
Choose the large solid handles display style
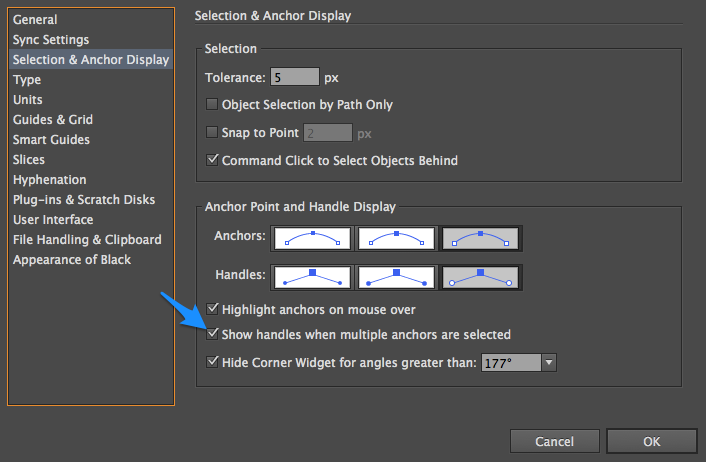(x=396, y=277)
